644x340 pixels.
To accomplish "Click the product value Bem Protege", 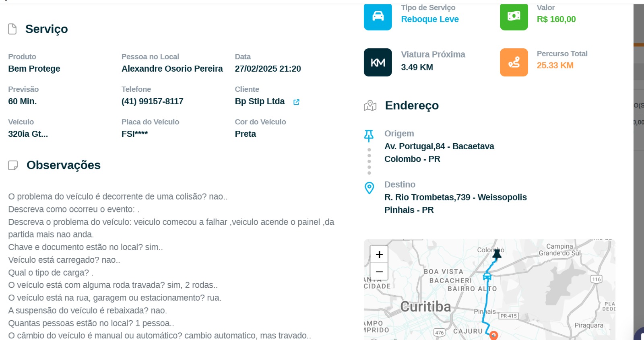I will 34,69.
